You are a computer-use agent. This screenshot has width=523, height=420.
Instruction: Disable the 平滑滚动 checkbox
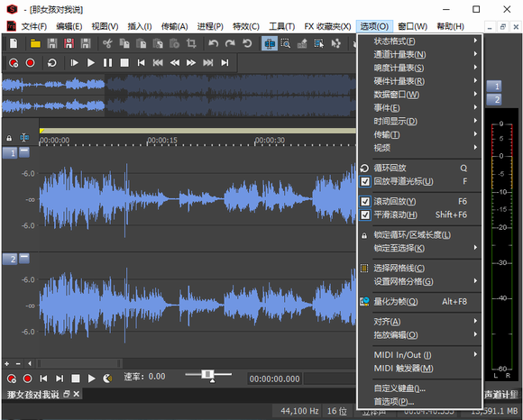(x=365, y=215)
